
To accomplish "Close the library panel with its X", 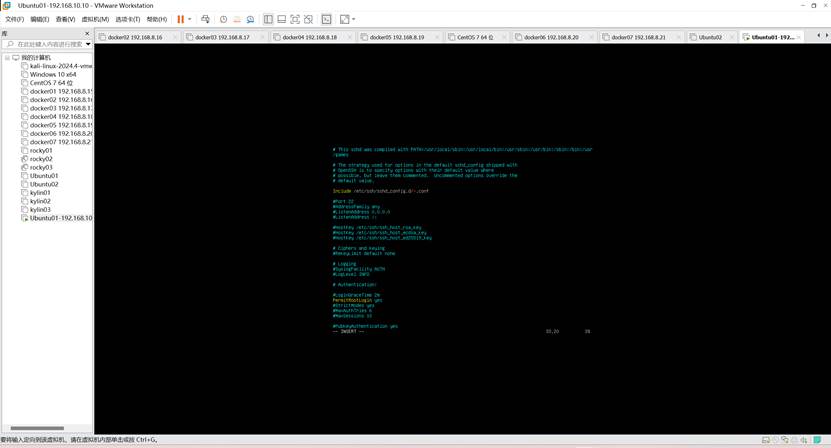I will pos(87,33).
